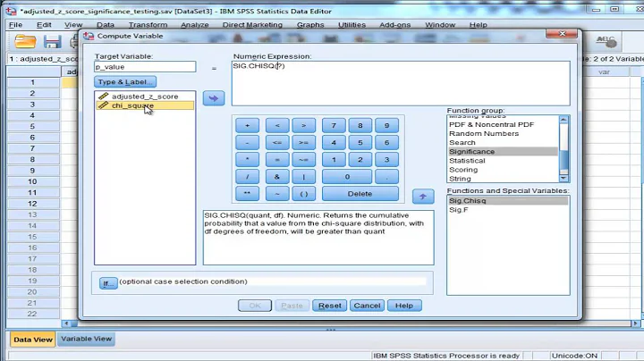The width and height of the screenshot is (644, 361).
Task: Select Sig.F in the functions list
Action: pos(508,210)
